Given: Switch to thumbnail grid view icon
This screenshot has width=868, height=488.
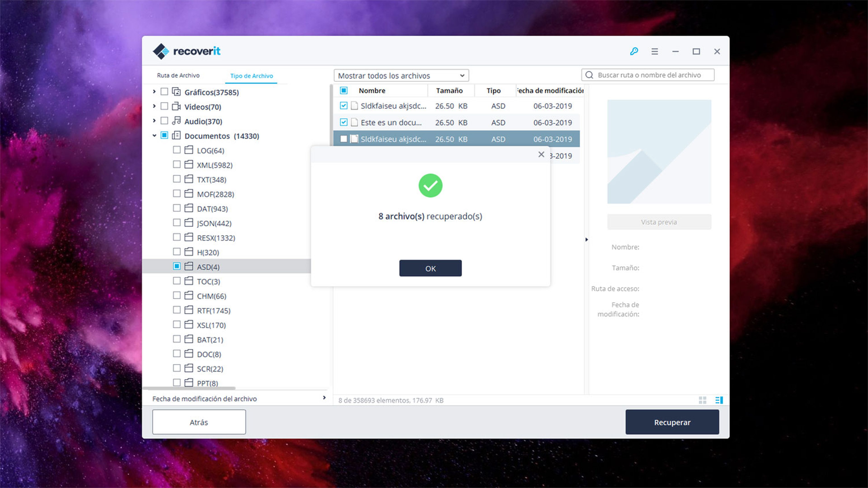Looking at the screenshot, I should [x=703, y=400].
